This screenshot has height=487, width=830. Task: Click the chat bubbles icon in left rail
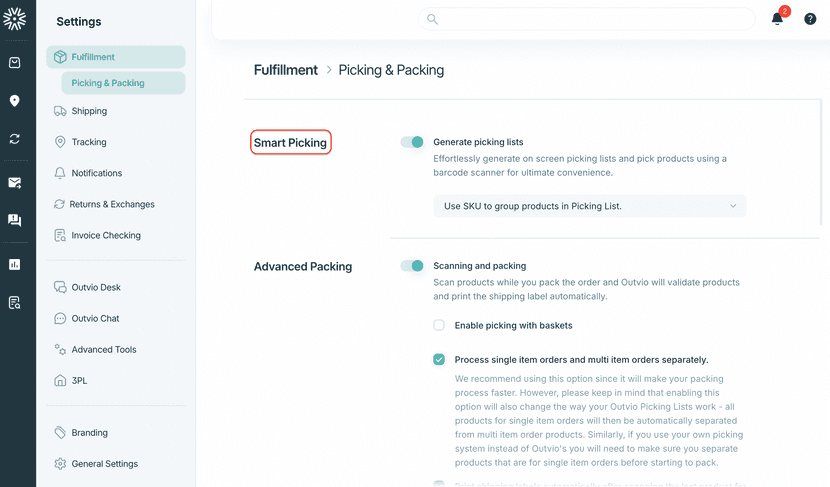(x=14, y=220)
